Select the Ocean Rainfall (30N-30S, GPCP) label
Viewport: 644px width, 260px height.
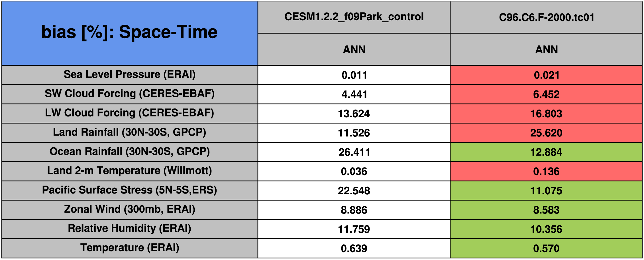coord(129,152)
